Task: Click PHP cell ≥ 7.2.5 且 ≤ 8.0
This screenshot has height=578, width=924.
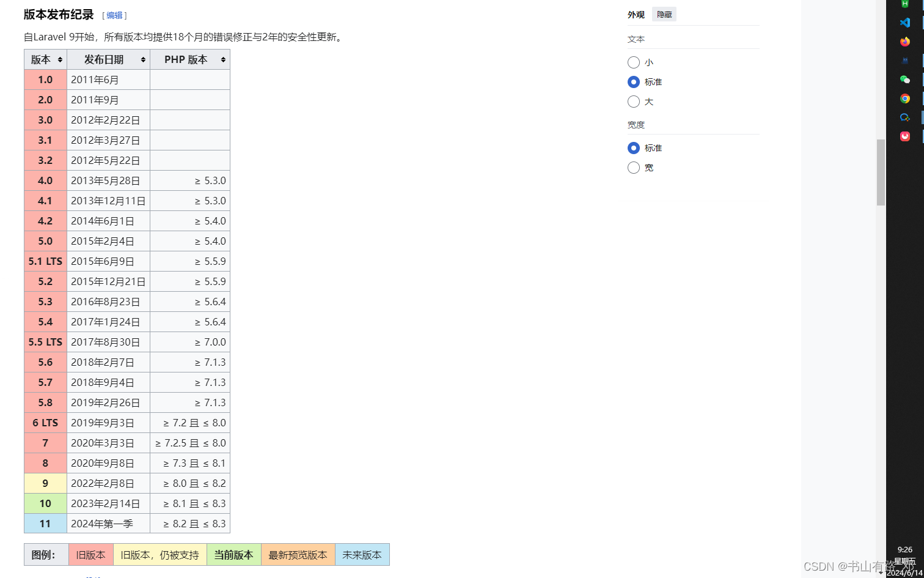Action: point(190,443)
